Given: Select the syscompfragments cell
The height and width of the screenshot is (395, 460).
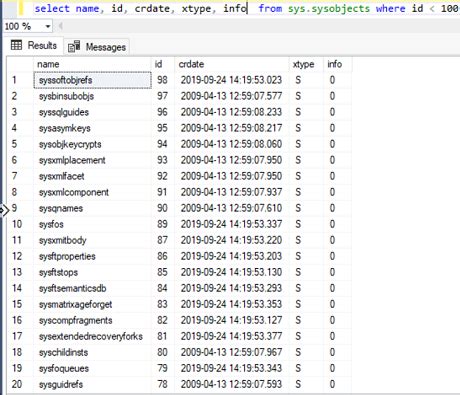Looking at the screenshot, I should coord(92,320).
